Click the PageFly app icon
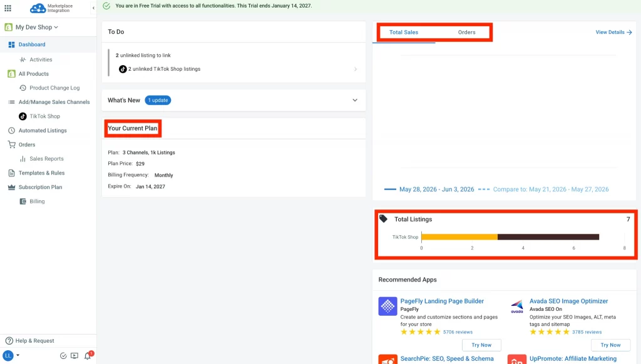This screenshot has height=364, width=641. [x=387, y=306]
